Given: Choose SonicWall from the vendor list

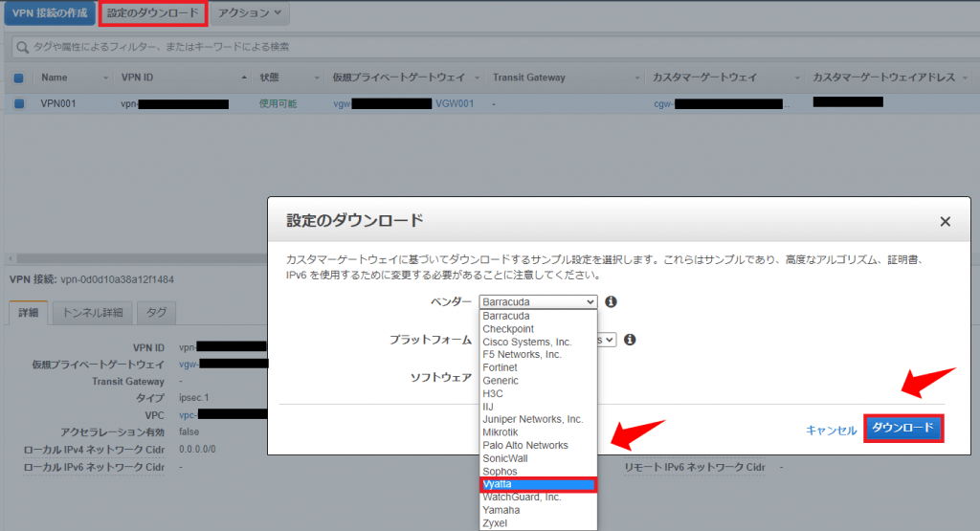Looking at the screenshot, I should pyautogui.click(x=538, y=458).
